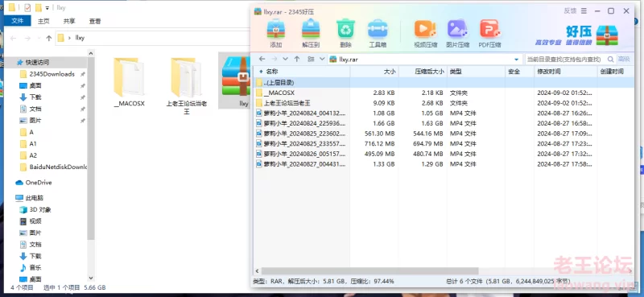
Task: Open the 共享 ribbon tab
Action: (x=69, y=21)
